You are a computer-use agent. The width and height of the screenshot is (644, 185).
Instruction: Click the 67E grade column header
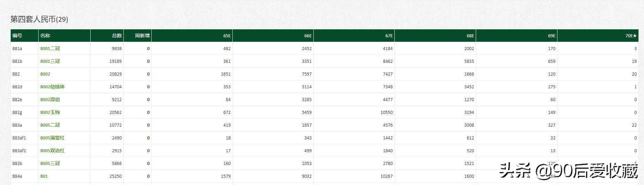pyautogui.click(x=389, y=36)
